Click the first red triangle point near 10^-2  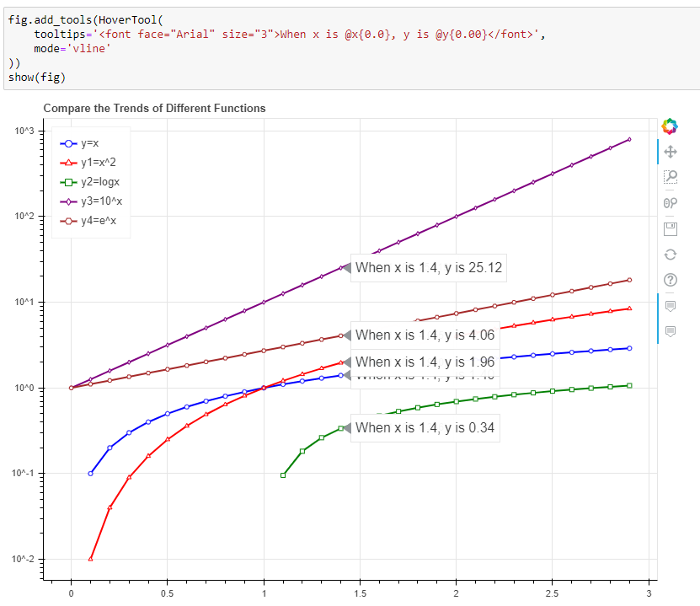coord(91,559)
